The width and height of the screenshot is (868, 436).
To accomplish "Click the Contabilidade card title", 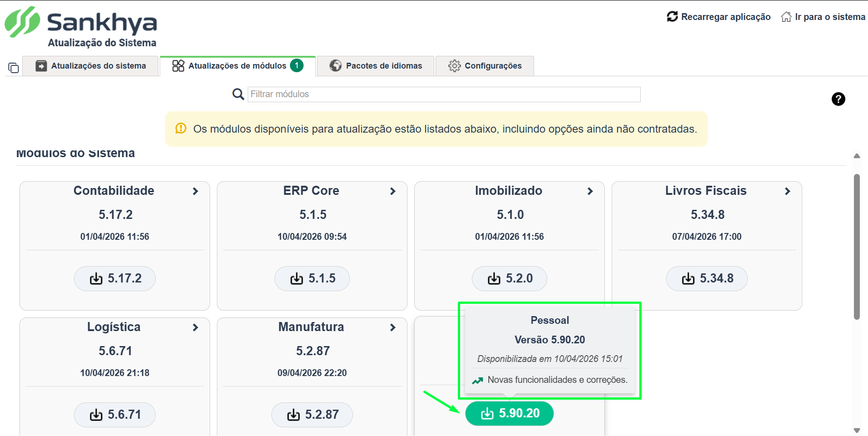I will tap(114, 191).
